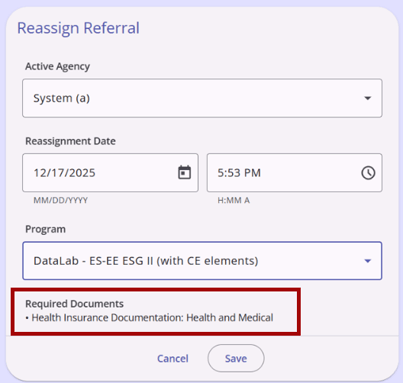The width and height of the screenshot is (403, 383).
Task: Open the clock time picker icon
Action: pyautogui.click(x=368, y=173)
